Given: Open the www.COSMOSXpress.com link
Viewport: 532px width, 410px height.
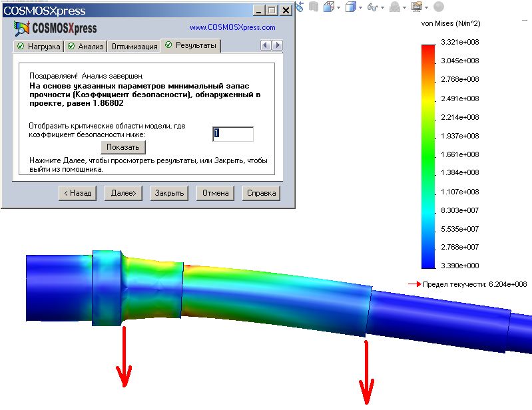Looking at the screenshot, I should pos(232,27).
